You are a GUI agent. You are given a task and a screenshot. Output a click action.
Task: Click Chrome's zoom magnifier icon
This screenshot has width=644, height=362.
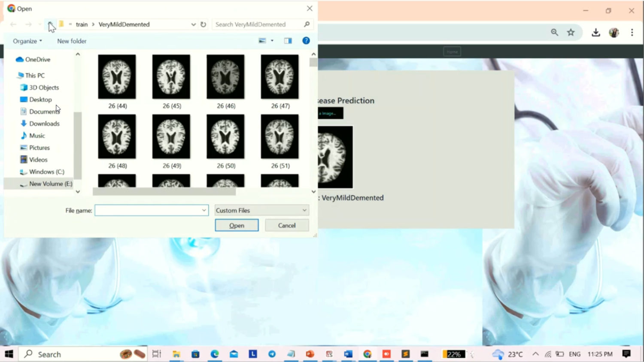coord(554,33)
